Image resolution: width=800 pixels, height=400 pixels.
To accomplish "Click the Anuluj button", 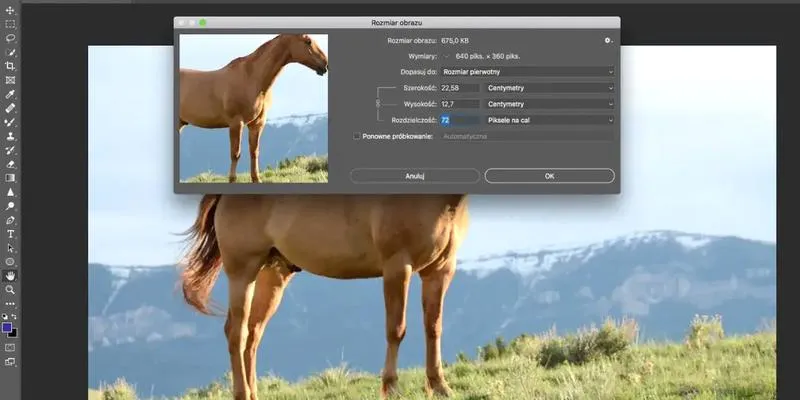I will pos(415,176).
